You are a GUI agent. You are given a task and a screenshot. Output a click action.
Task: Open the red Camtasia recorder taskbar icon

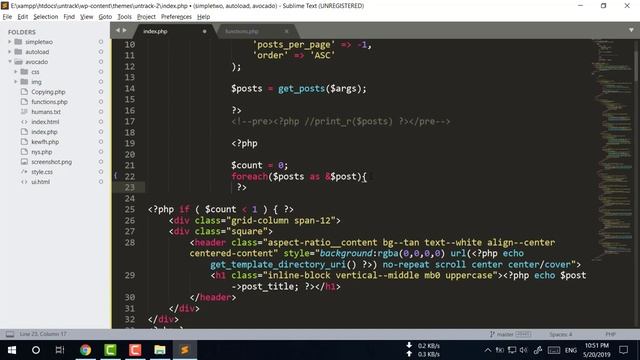click(135, 350)
